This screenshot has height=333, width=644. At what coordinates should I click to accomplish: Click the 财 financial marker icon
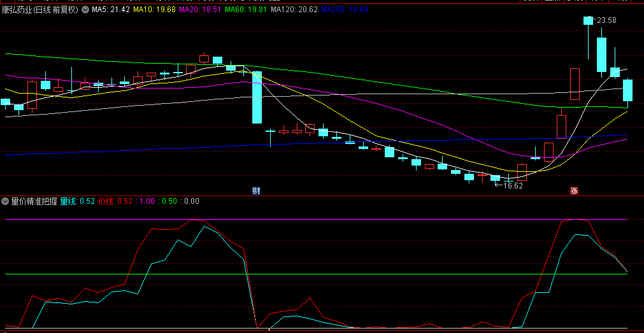click(x=256, y=191)
